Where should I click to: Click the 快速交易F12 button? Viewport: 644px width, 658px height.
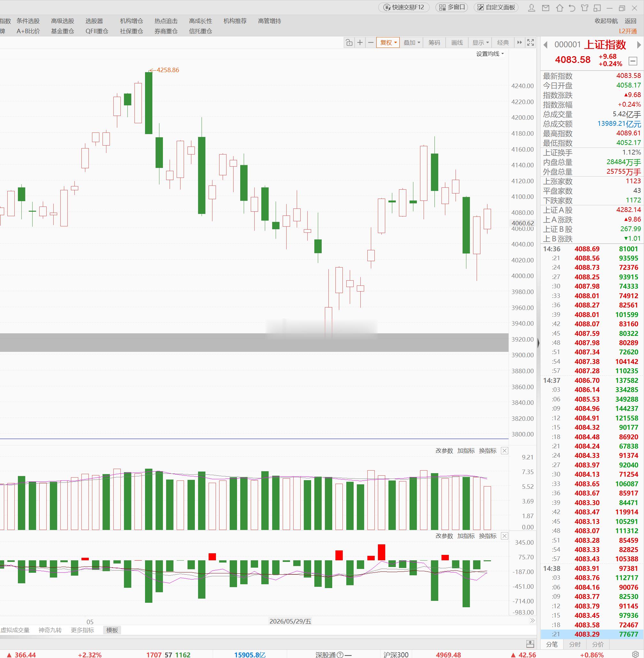tap(404, 7)
